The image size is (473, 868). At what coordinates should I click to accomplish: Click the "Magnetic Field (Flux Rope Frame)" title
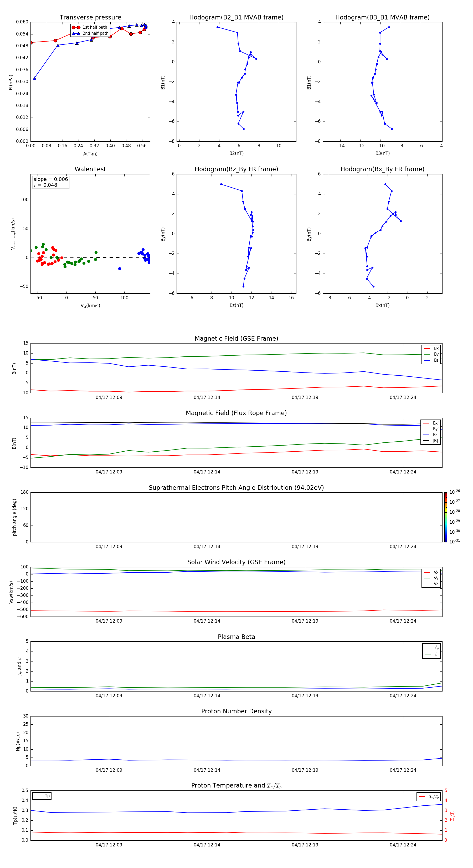[236, 413]
